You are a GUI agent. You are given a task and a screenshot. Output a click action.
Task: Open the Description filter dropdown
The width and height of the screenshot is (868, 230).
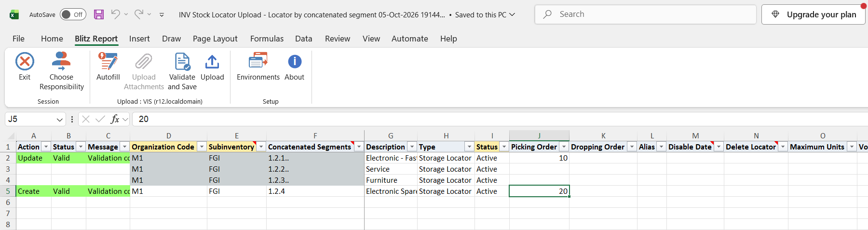coord(412,147)
